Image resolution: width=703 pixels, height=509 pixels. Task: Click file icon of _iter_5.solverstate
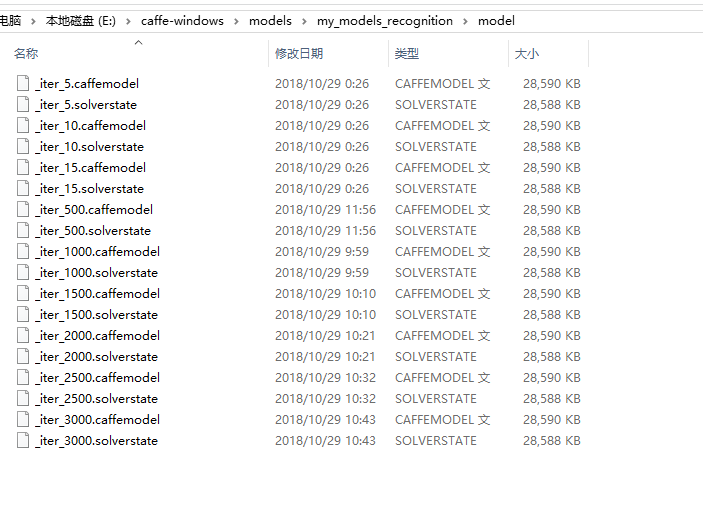[23, 105]
